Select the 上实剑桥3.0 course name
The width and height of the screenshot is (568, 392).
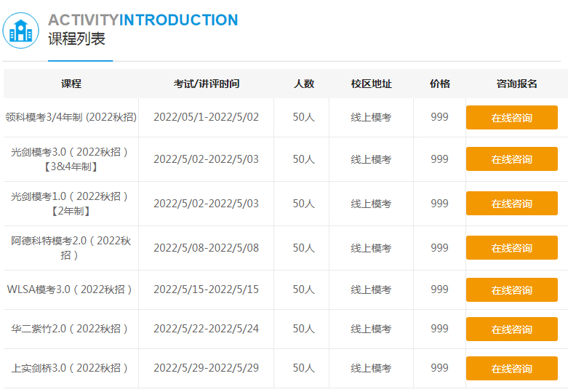[x=71, y=368]
